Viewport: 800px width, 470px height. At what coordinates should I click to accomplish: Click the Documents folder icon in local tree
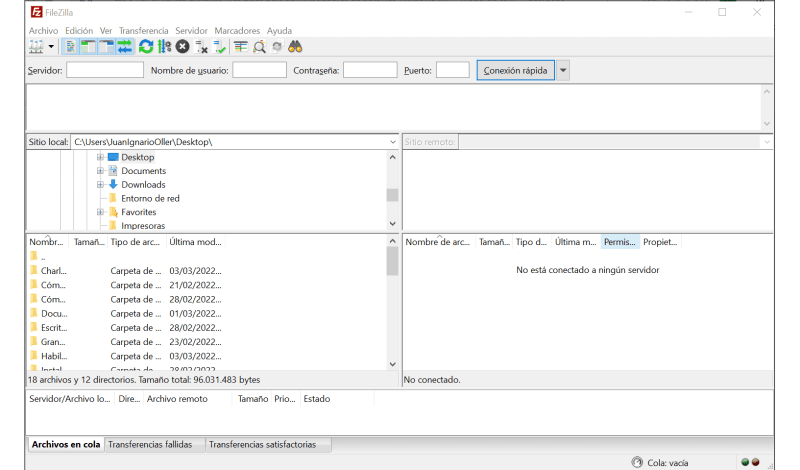coord(113,170)
